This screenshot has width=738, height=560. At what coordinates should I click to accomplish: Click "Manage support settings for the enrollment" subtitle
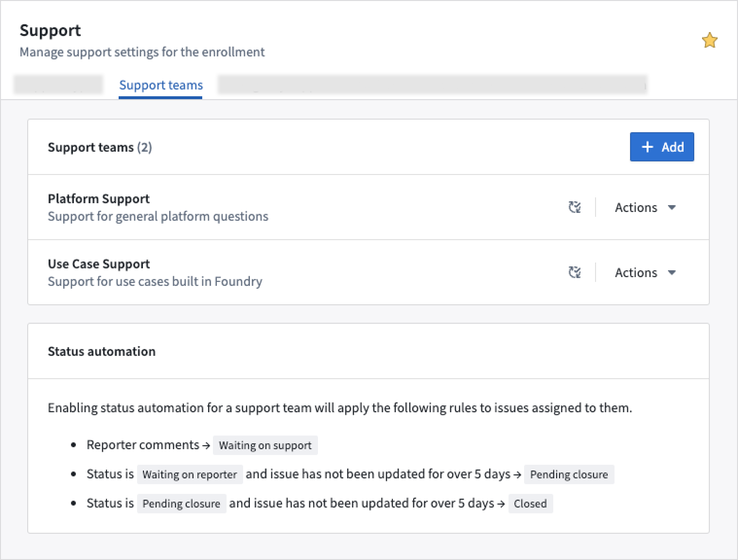(x=142, y=52)
